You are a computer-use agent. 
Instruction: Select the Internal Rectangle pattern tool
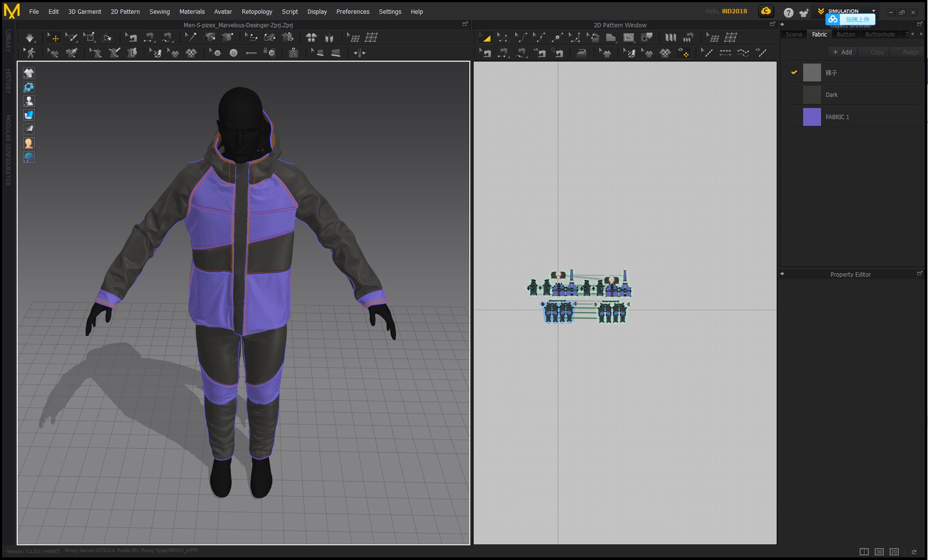tap(629, 37)
